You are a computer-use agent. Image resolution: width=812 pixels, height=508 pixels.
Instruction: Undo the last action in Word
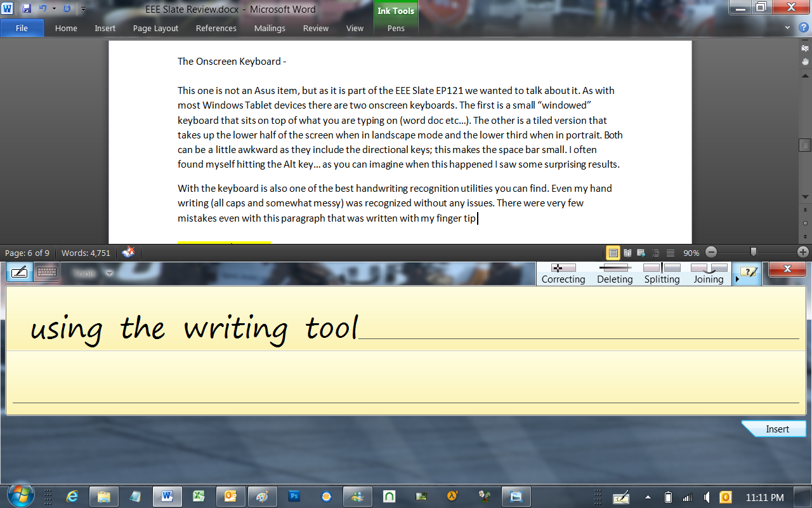click(43, 9)
